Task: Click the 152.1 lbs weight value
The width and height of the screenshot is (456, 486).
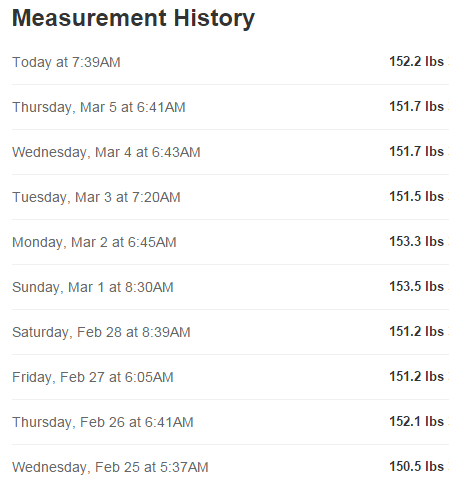Action: pos(417,422)
